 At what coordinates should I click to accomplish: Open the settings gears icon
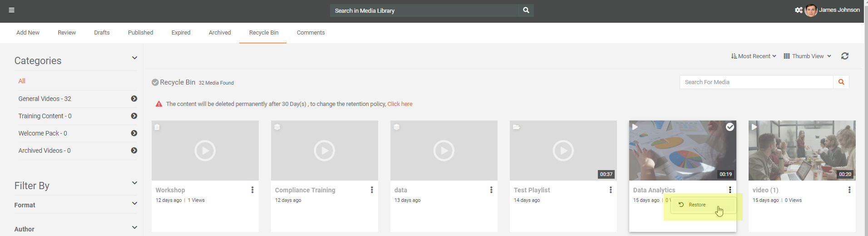[x=798, y=10]
